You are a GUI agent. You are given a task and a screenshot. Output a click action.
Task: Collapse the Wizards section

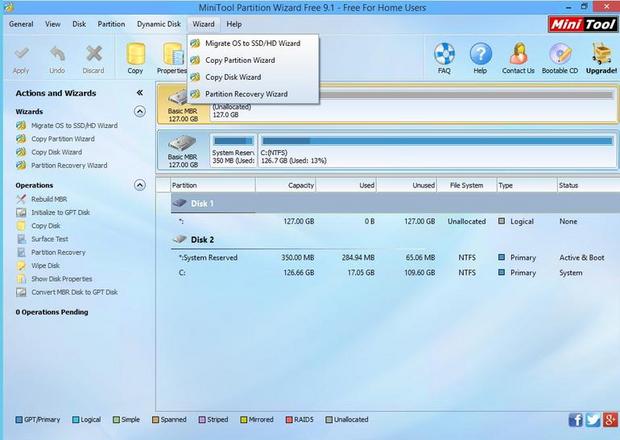140,112
